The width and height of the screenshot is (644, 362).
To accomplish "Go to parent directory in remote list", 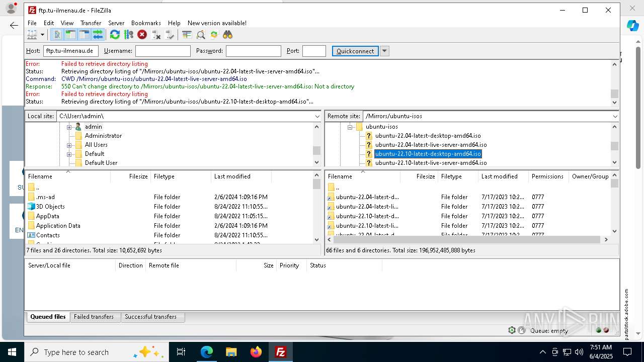I will 337,188.
